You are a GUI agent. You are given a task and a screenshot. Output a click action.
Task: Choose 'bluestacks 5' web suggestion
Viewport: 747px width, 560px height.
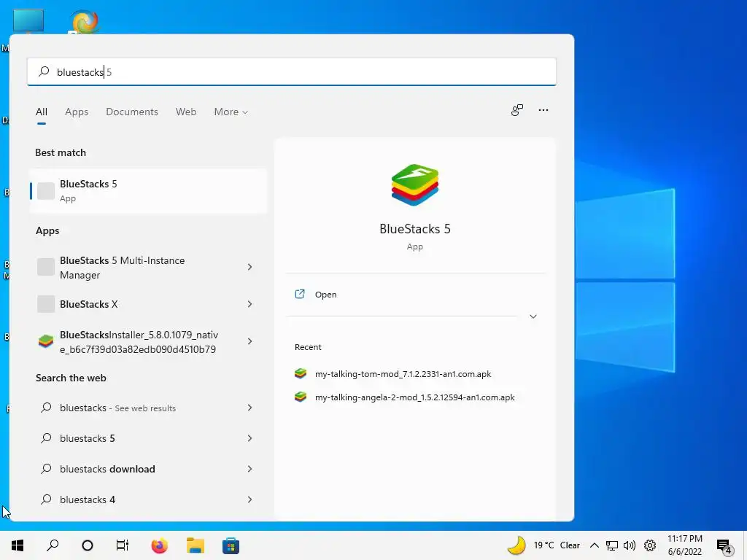148,438
